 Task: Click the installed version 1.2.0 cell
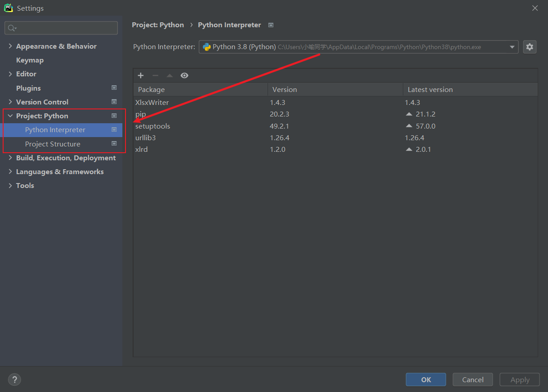pos(277,149)
